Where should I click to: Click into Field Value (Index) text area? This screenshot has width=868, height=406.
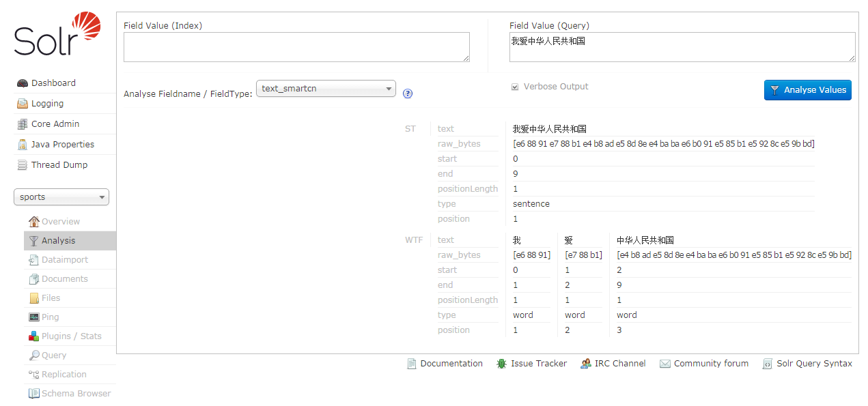[296, 47]
